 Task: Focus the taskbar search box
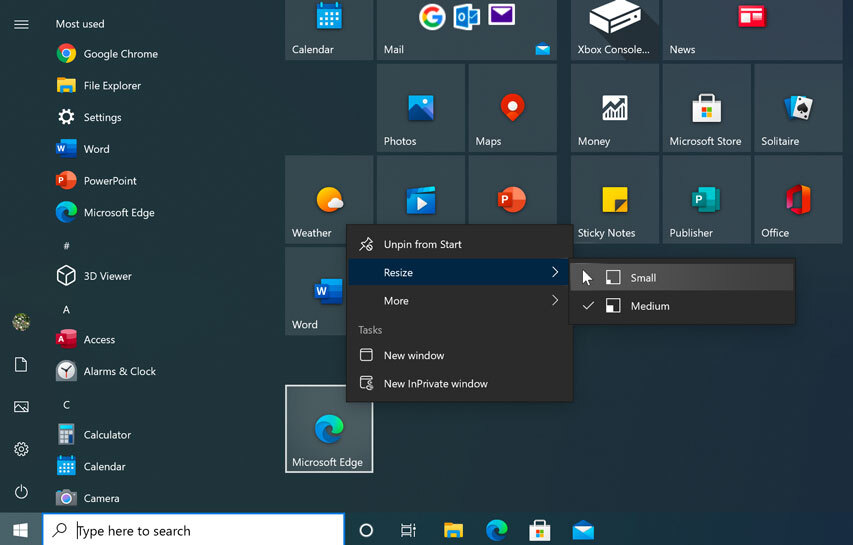coord(194,530)
